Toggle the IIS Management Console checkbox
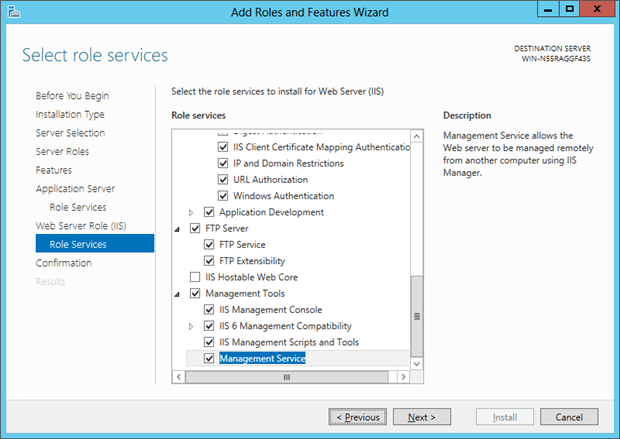Viewport: 620px width, 439px height. pos(209,310)
